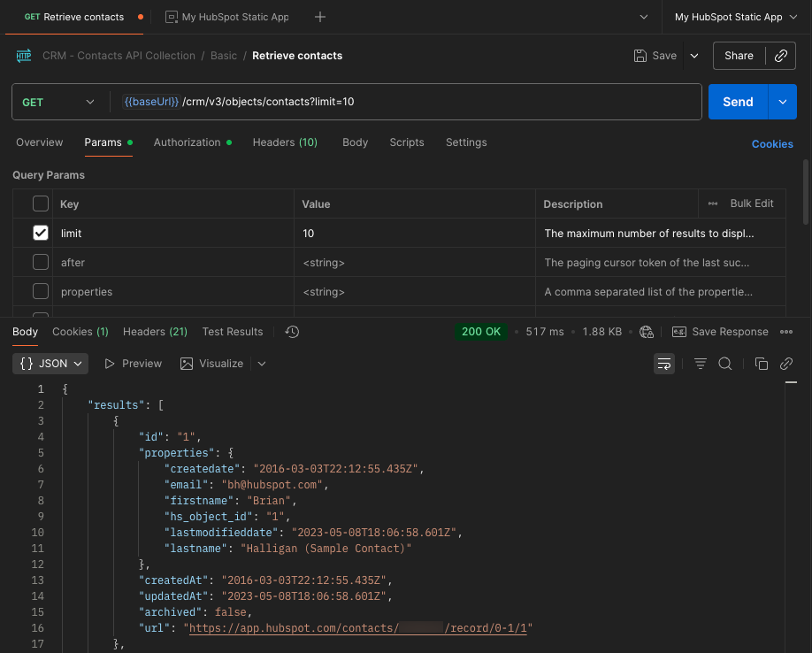
Task: Click CRM - Contacts API Collection breadcrumb
Action: (x=119, y=56)
